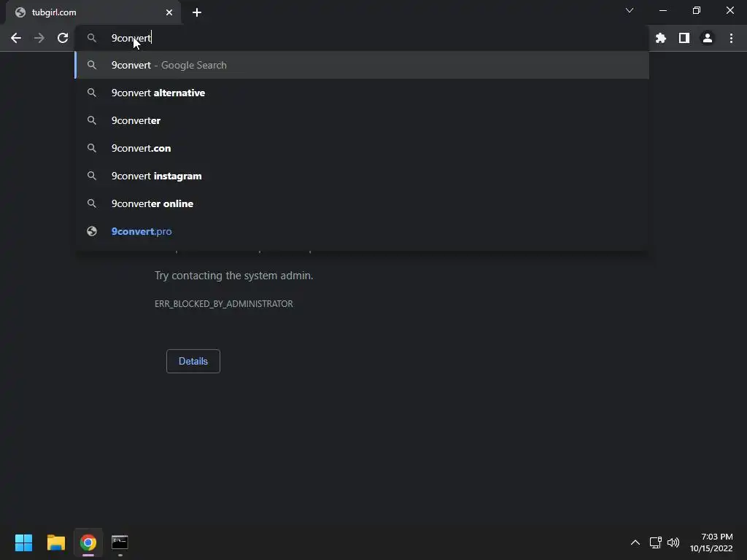Open the profile avatar menu
This screenshot has height=560, width=747.
[708, 38]
